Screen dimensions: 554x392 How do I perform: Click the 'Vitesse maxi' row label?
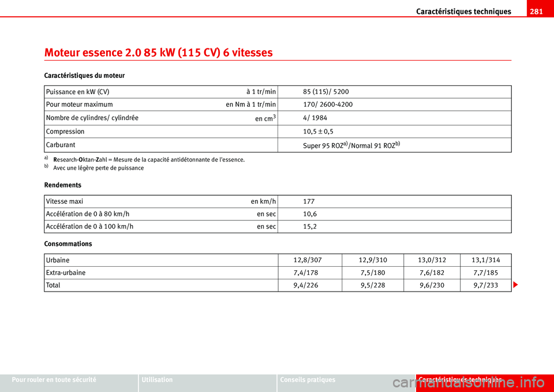(x=64, y=201)
